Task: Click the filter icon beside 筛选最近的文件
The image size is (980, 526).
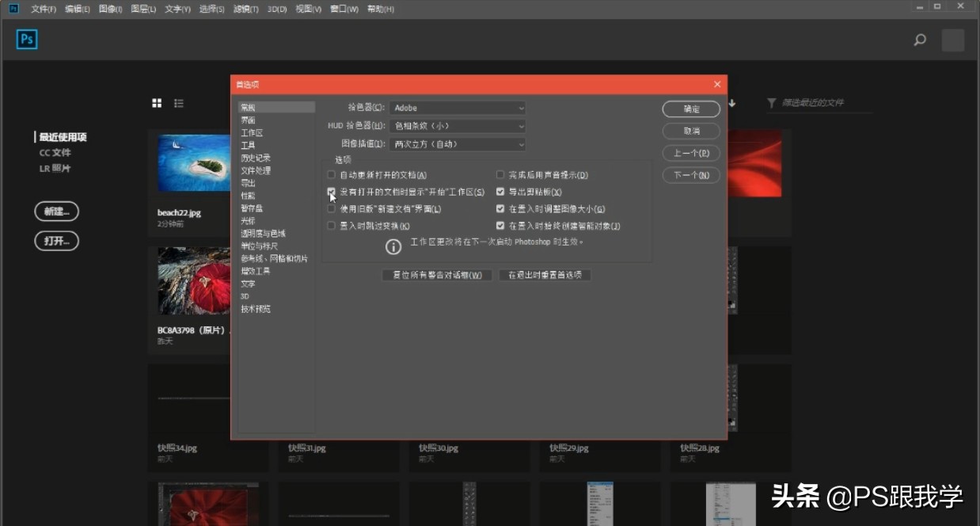Action: [x=771, y=102]
